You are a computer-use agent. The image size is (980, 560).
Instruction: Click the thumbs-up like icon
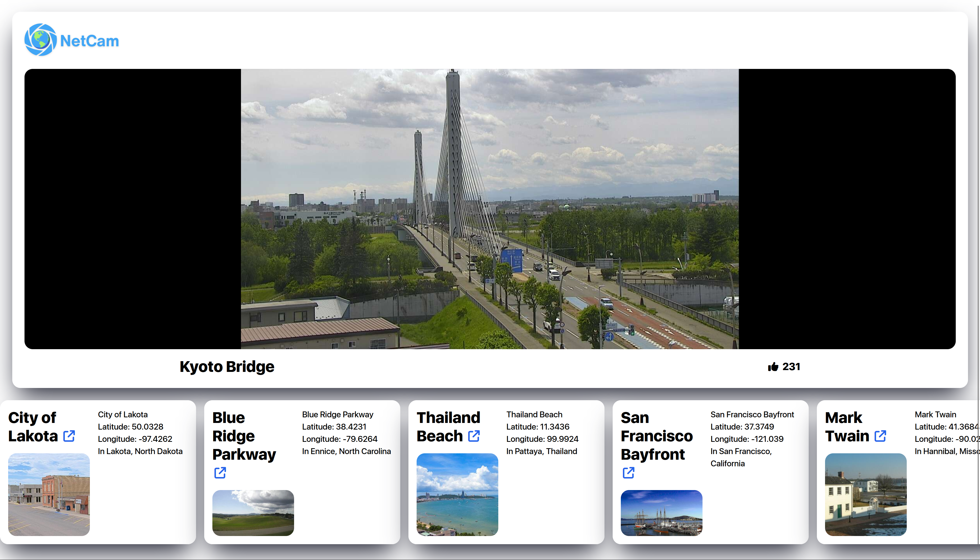click(x=773, y=367)
